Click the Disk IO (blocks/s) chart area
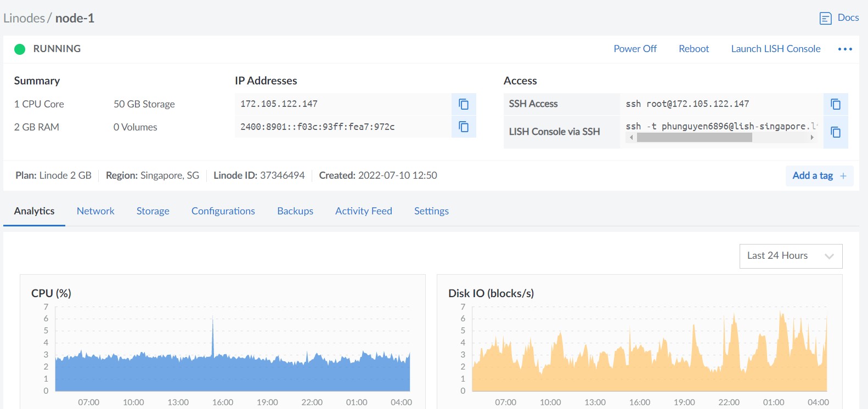The width and height of the screenshot is (868, 409). click(650, 349)
